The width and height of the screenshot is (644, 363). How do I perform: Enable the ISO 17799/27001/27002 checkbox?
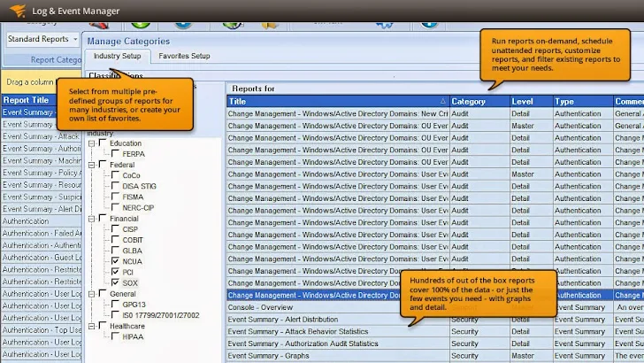point(115,314)
